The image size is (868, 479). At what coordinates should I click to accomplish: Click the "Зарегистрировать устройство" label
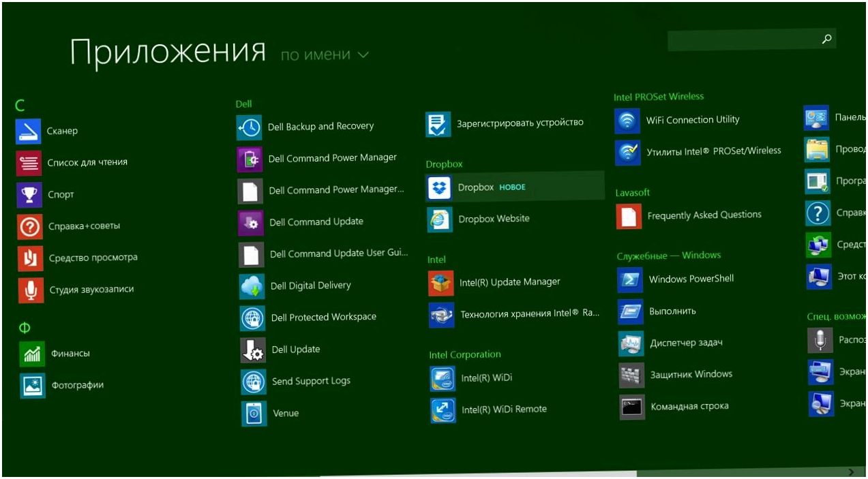tap(520, 123)
